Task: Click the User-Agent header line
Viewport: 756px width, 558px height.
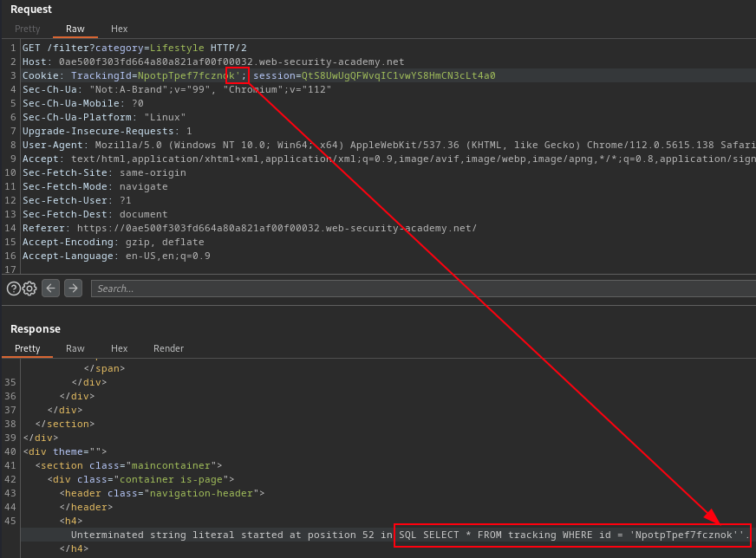Action: (388, 145)
